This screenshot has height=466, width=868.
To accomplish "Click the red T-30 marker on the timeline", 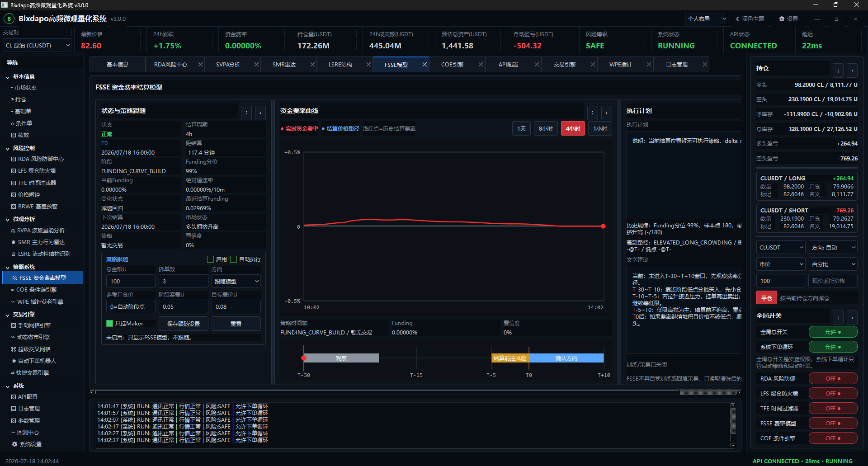I will point(304,358).
